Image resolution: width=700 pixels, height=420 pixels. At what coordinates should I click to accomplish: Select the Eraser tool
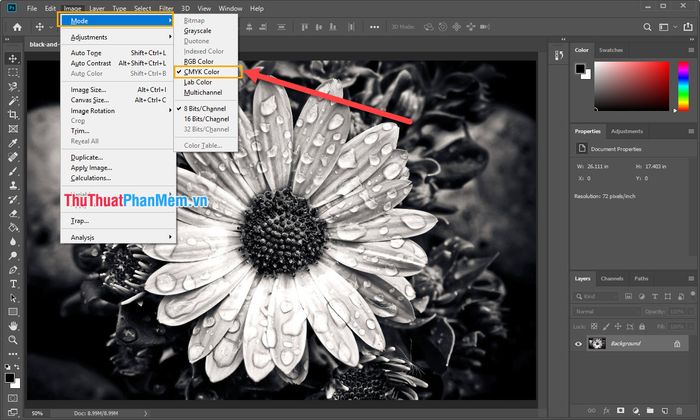[13, 213]
